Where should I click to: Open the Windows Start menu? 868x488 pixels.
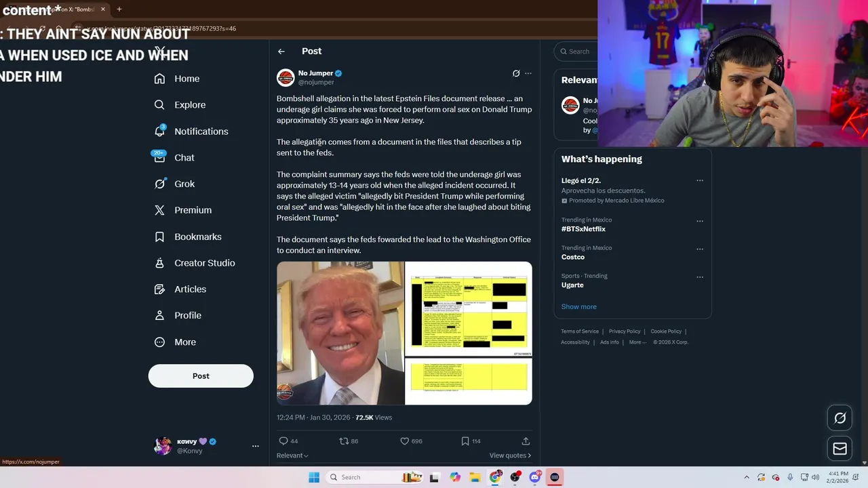314,477
